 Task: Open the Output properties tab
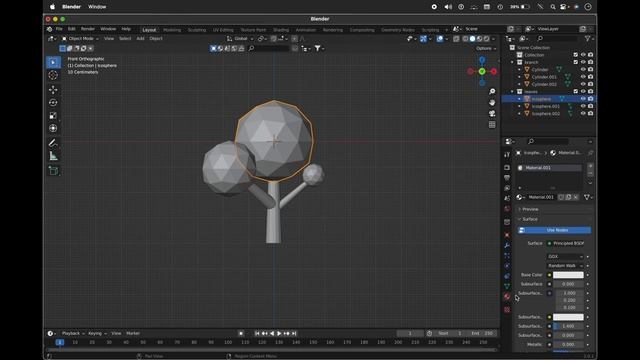click(x=507, y=178)
